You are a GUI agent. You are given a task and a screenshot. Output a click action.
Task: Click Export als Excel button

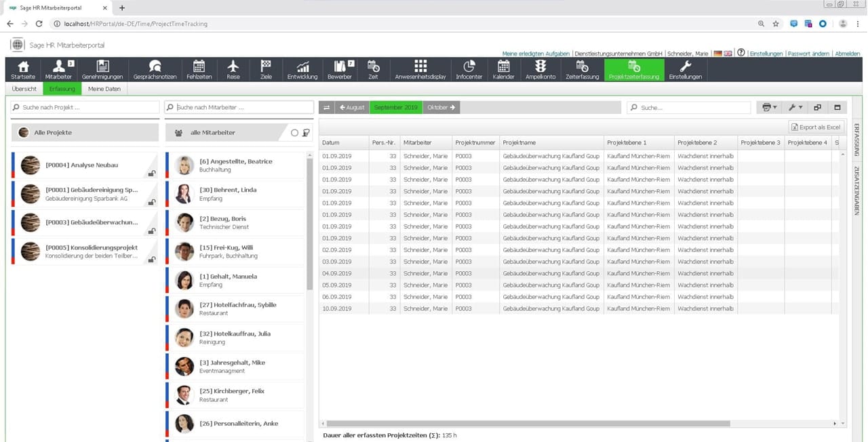pyautogui.click(x=816, y=127)
